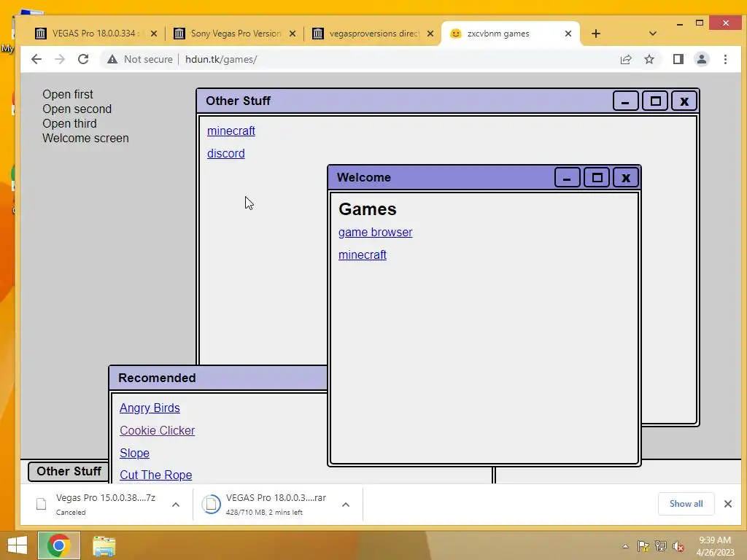Open Chrome three-dot menu
The height and width of the screenshot is (560, 747).
tap(725, 59)
